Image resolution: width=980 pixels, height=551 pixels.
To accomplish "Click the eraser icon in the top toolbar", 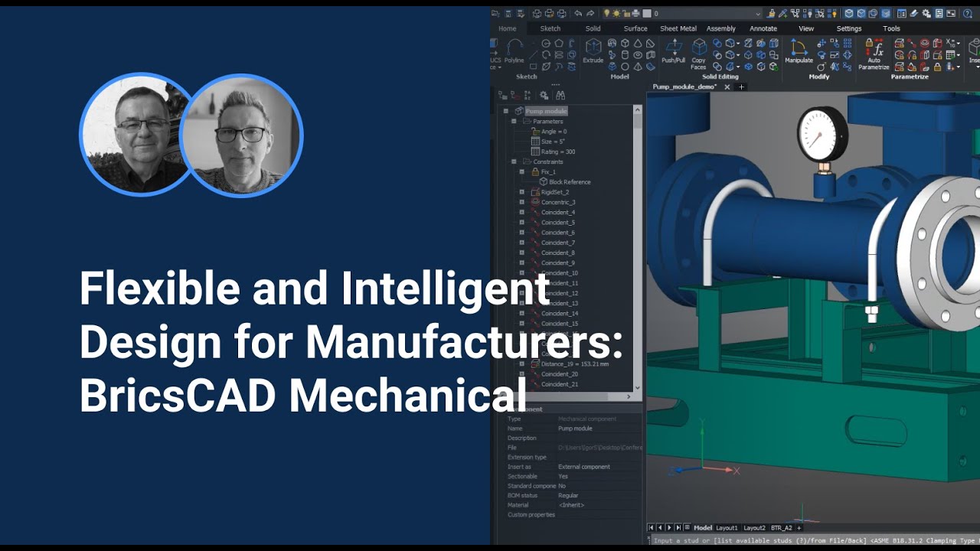I will pos(913,13).
